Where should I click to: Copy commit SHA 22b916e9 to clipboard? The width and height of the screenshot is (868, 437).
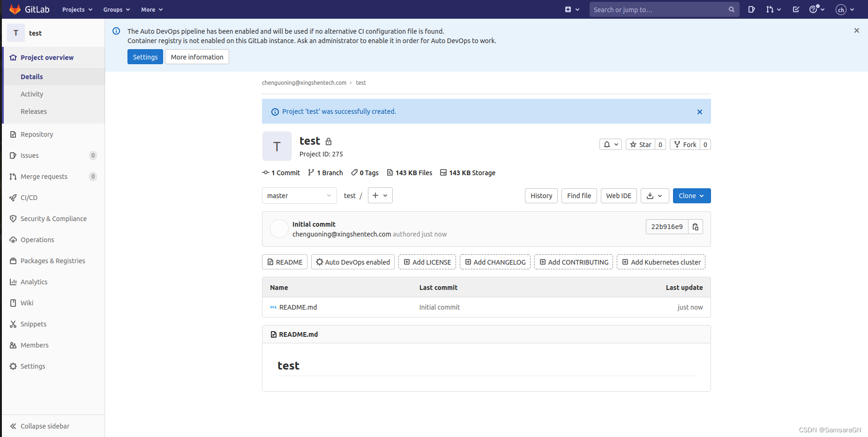click(696, 227)
